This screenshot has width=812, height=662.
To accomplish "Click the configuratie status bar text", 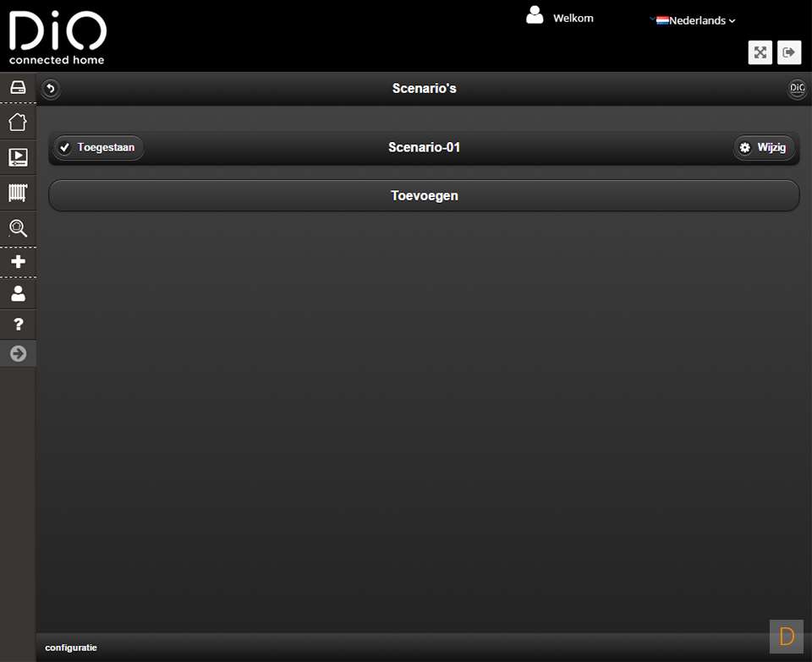I will 71,648.
